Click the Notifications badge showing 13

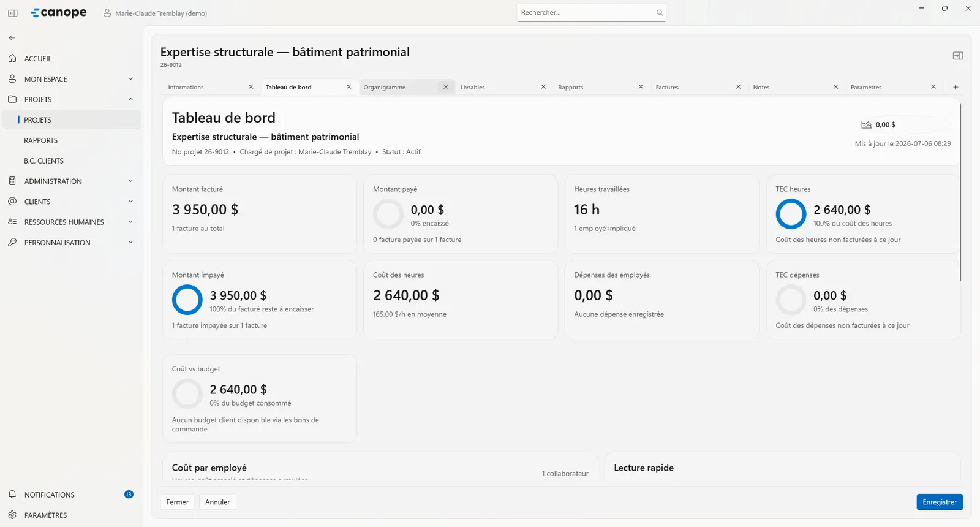129,495
